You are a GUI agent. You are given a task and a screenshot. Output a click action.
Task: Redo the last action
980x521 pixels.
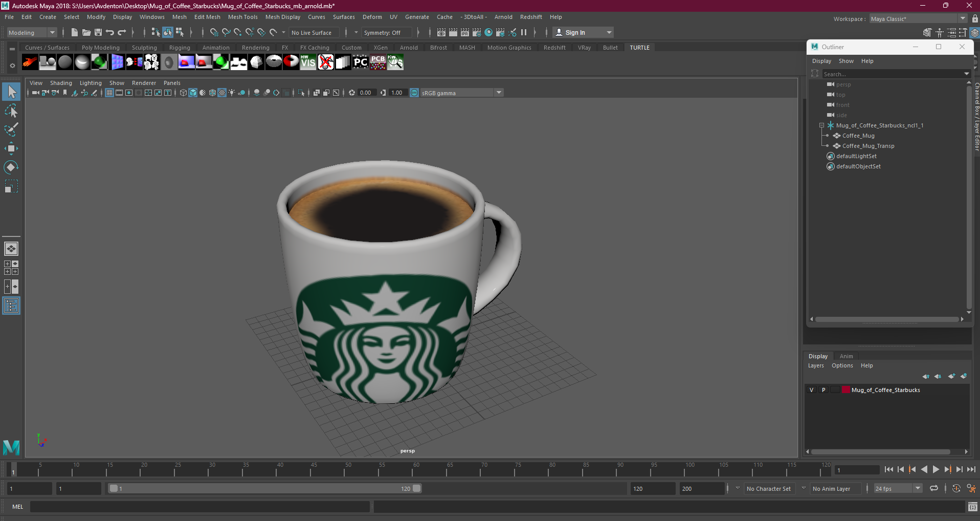[122, 32]
